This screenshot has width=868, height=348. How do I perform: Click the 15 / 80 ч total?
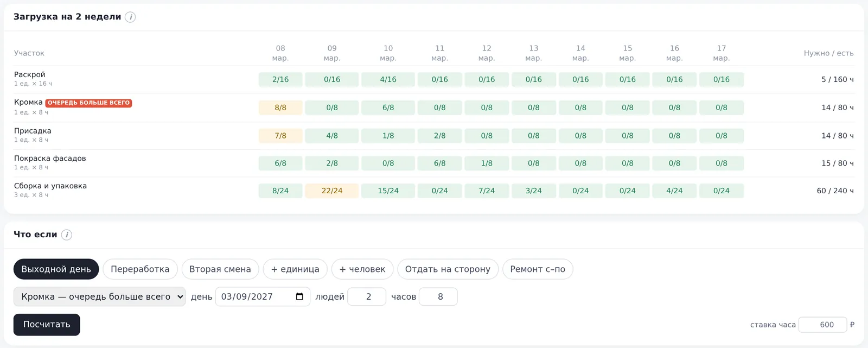click(837, 163)
